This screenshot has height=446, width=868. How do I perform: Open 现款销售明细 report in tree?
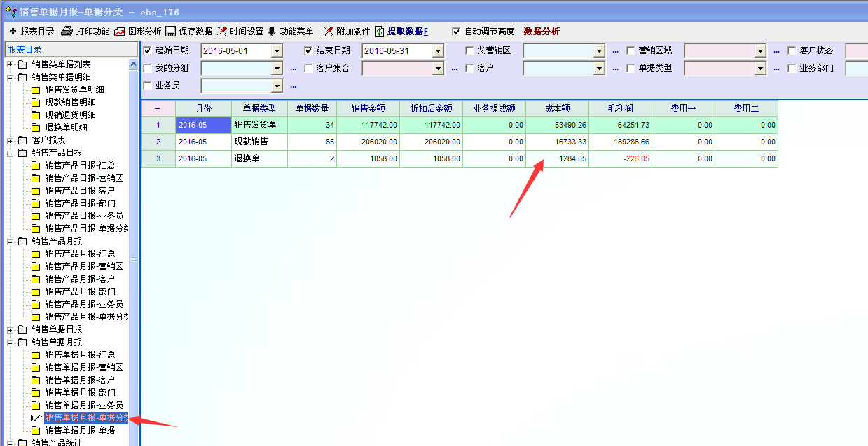[70, 102]
